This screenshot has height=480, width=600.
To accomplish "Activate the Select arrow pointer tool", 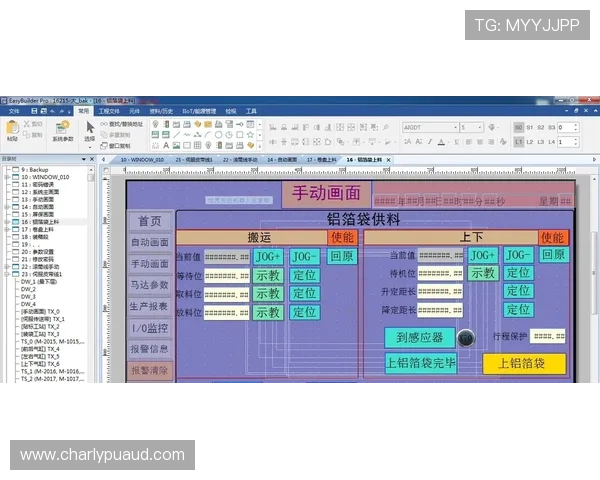I will [90, 127].
